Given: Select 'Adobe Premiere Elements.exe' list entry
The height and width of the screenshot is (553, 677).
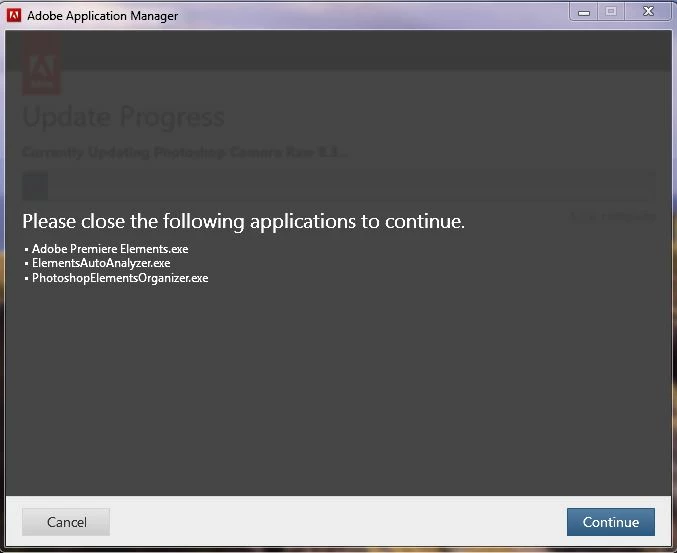Looking at the screenshot, I should click(110, 249).
